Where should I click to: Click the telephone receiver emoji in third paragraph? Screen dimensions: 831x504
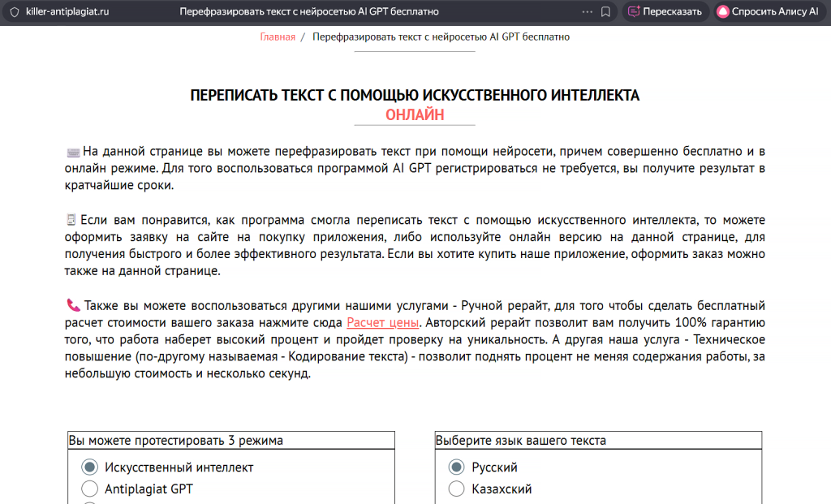[x=74, y=306]
